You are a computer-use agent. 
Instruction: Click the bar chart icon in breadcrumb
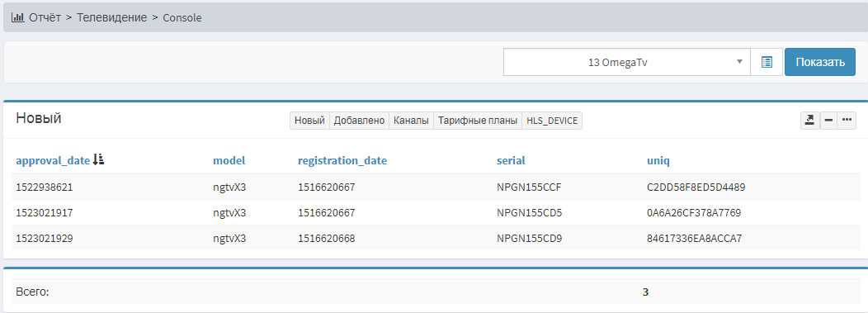[x=17, y=17]
